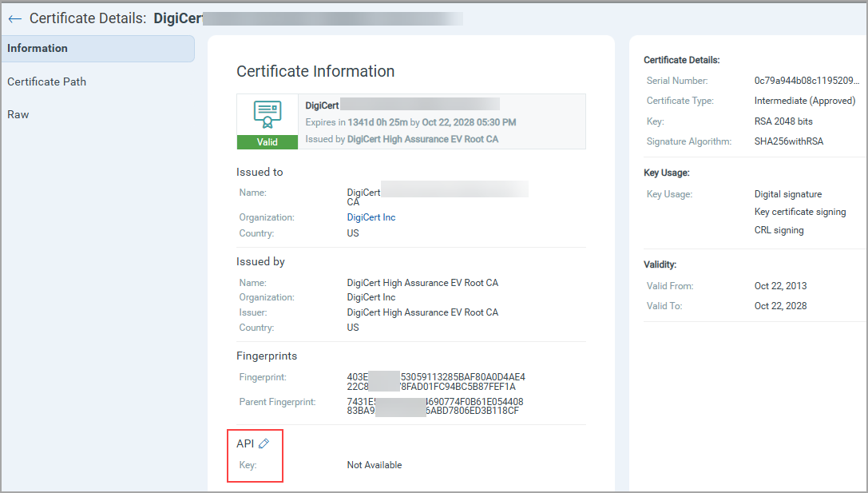Follow the DigiCert Inc organization link
This screenshot has width=868, height=493.
(x=371, y=217)
